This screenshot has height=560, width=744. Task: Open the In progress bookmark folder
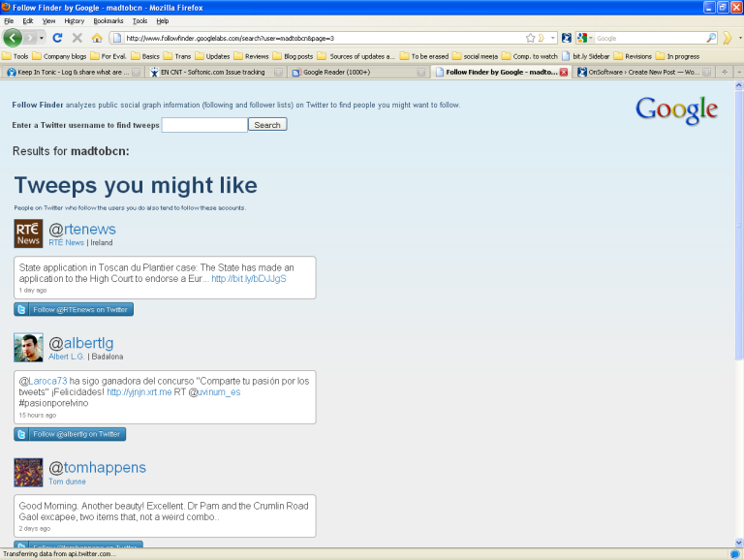(677, 56)
